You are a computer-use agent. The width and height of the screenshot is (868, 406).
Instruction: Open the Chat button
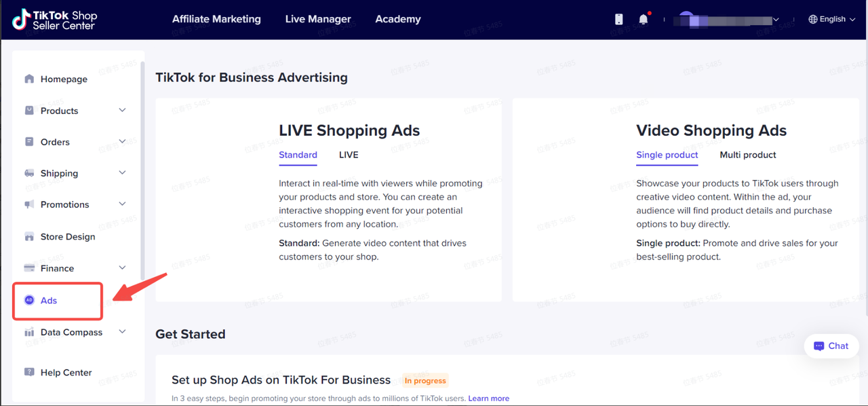coord(831,346)
